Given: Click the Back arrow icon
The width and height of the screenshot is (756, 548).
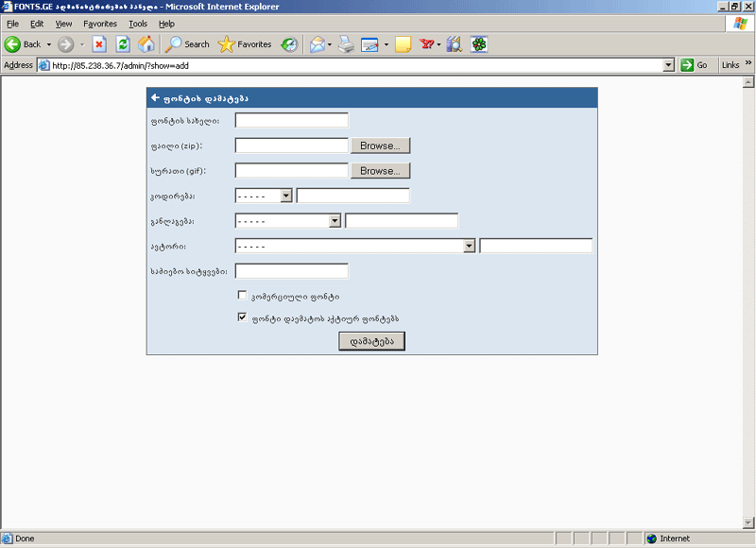Looking at the screenshot, I should click(x=12, y=44).
